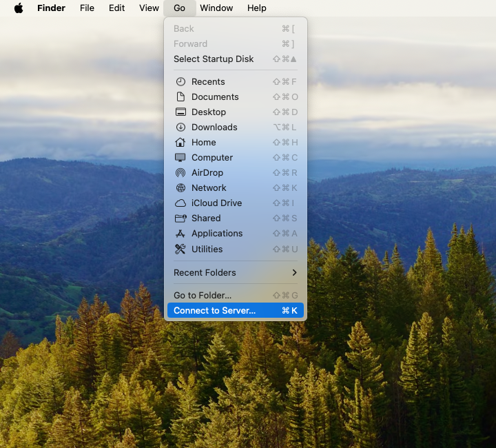The width and height of the screenshot is (496, 448).
Task: Click the Utilities tools icon
Action: point(180,250)
